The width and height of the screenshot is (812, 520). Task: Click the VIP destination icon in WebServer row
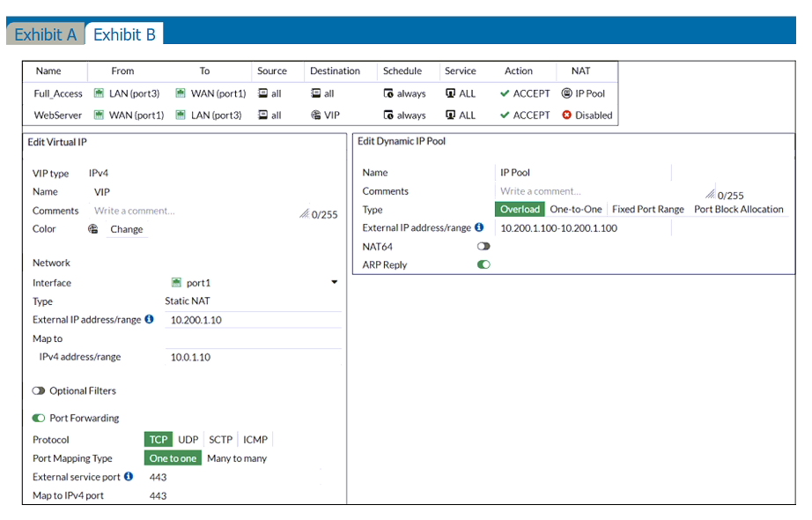[315, 115]
